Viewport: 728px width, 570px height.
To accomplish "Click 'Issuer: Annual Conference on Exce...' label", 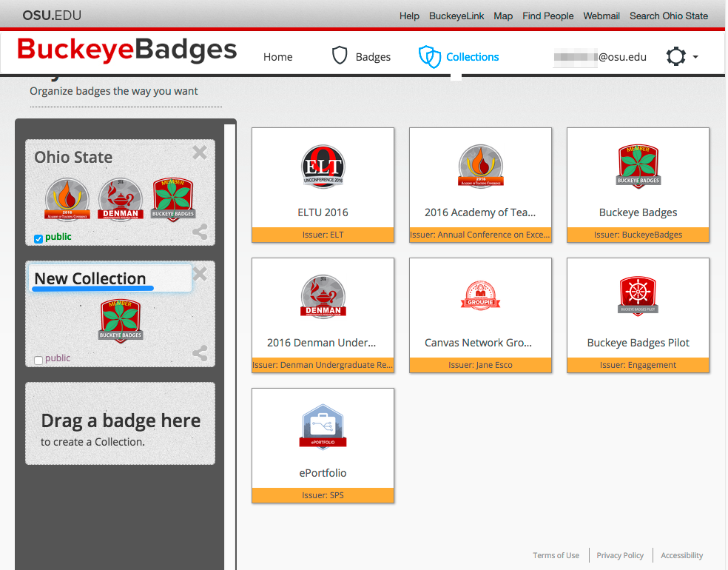I will 480,235.
